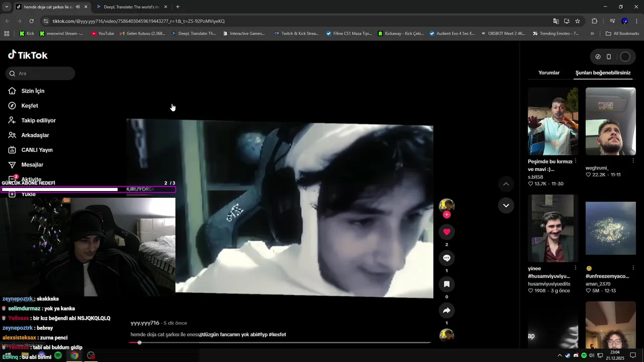Go to the previous video with the up chevron
The image size is (644, 362).
coord(506,184)
